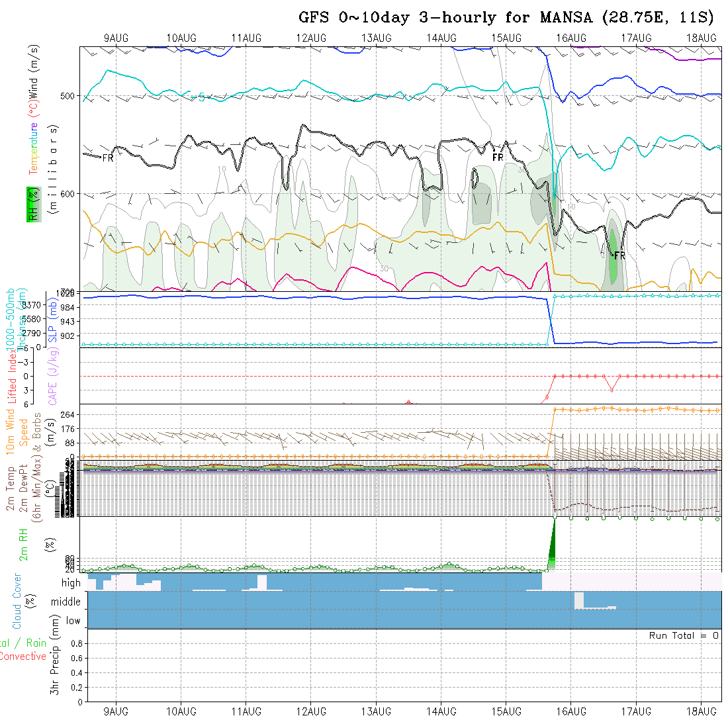Click the low cloud row label

click(x=73, y=621)
